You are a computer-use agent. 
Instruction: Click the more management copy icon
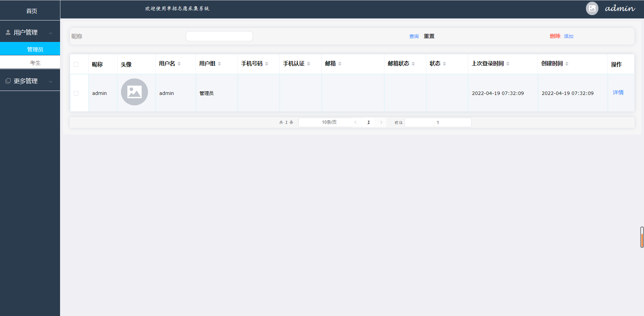(8, 81)
